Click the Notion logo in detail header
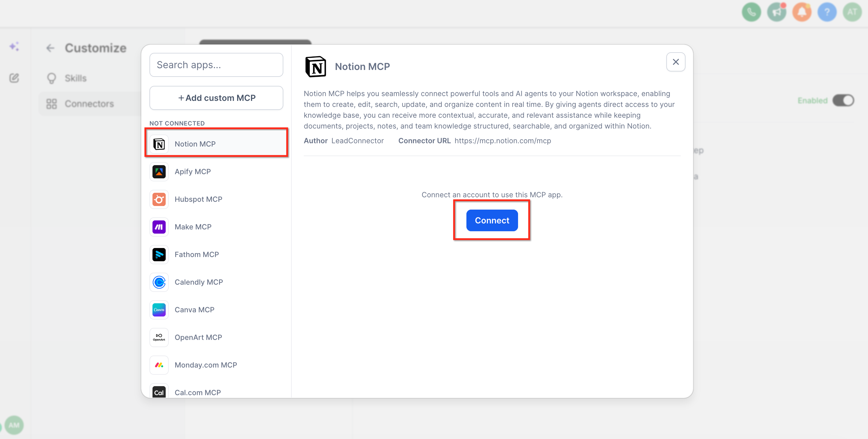Screen dimensions: 868x439 pyautogui.click(x=315, y=66)
